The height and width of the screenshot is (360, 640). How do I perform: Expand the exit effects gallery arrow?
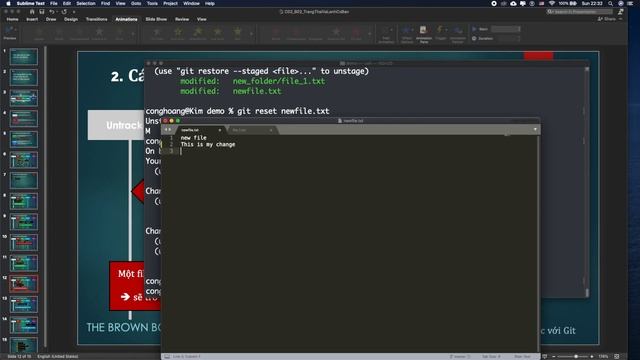pyautogui.click(x=370, y=33)
